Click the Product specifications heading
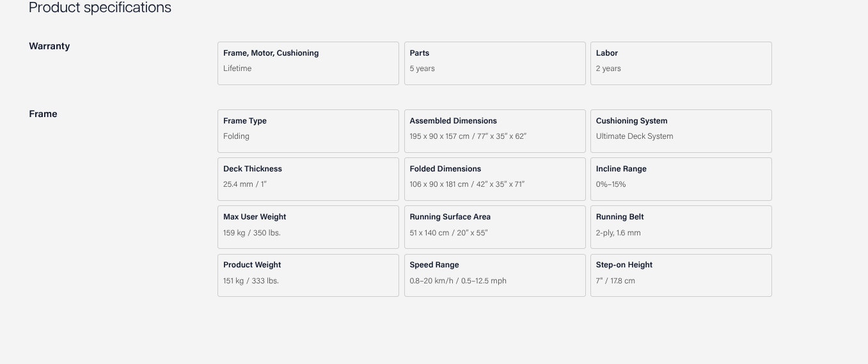This screenshot has height=364, width=868. [100, 8]
